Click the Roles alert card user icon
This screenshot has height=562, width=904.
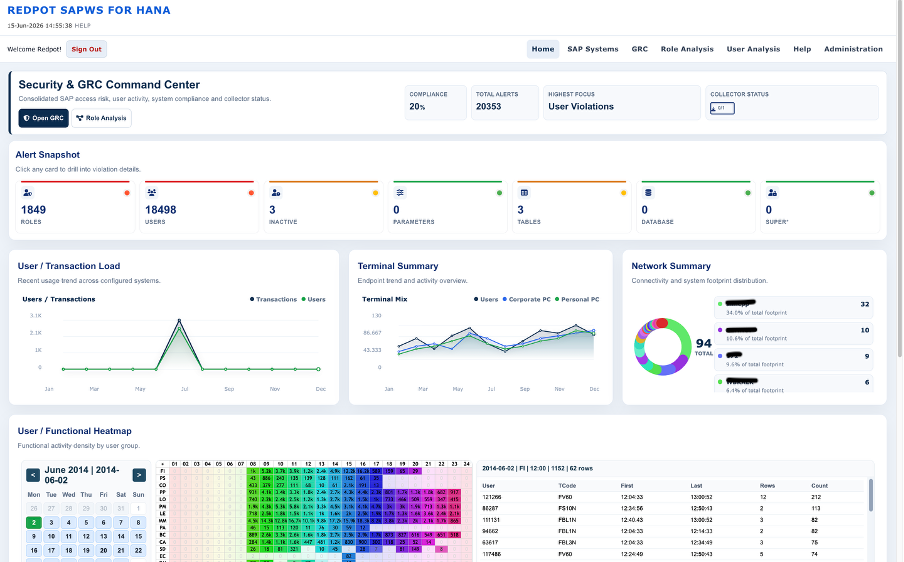coord(28,193)
